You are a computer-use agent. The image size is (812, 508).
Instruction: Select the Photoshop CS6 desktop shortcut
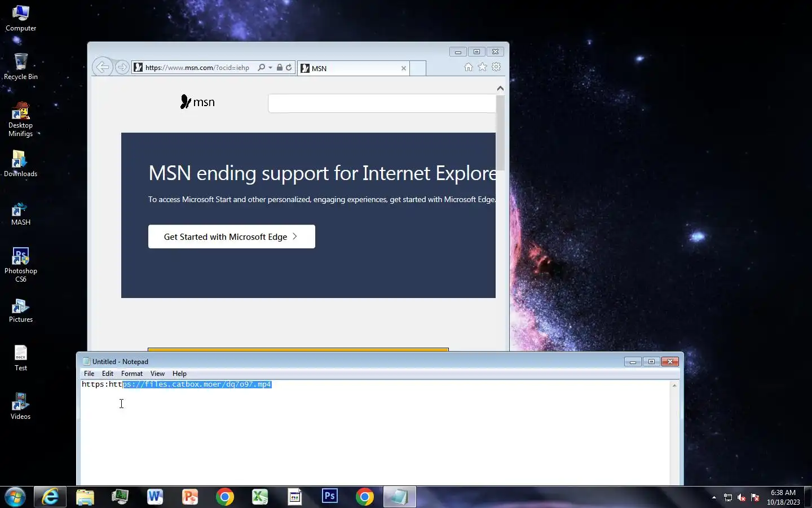coord(21,265)
